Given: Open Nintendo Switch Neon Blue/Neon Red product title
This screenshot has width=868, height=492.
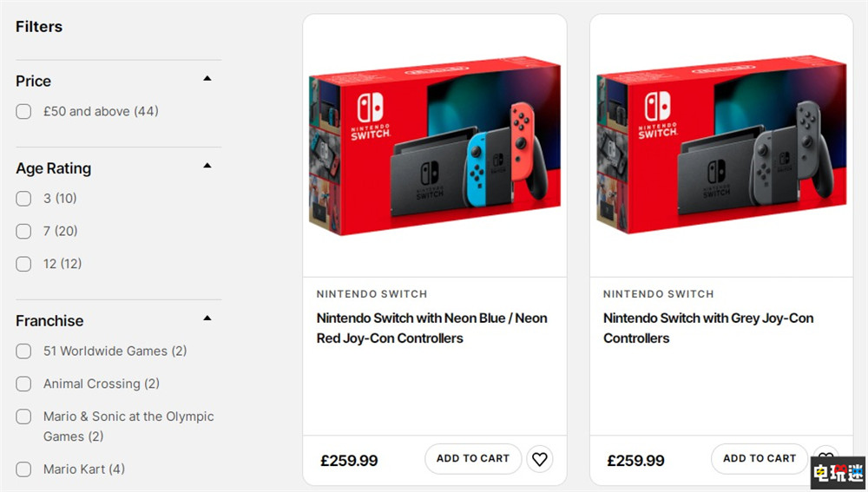Looking at the screenshot, I should pos(431,328).
